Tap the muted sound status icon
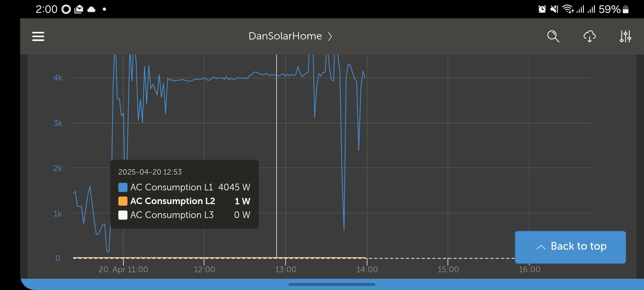644x290 pixels. point(554,9)
